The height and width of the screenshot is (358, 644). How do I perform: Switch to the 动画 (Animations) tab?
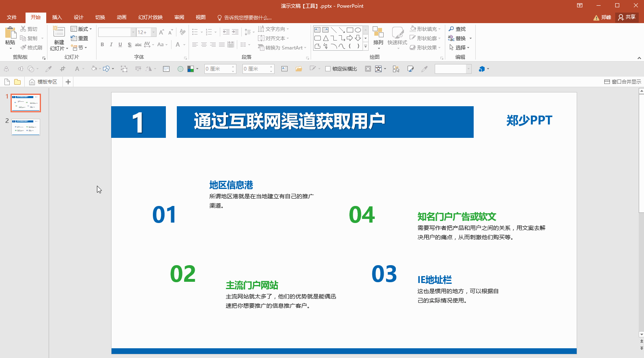[121, 17]
